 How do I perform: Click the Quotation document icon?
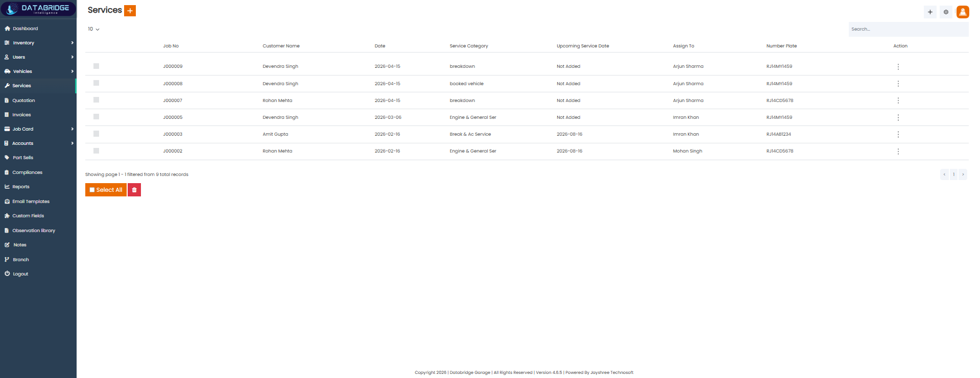7,100
